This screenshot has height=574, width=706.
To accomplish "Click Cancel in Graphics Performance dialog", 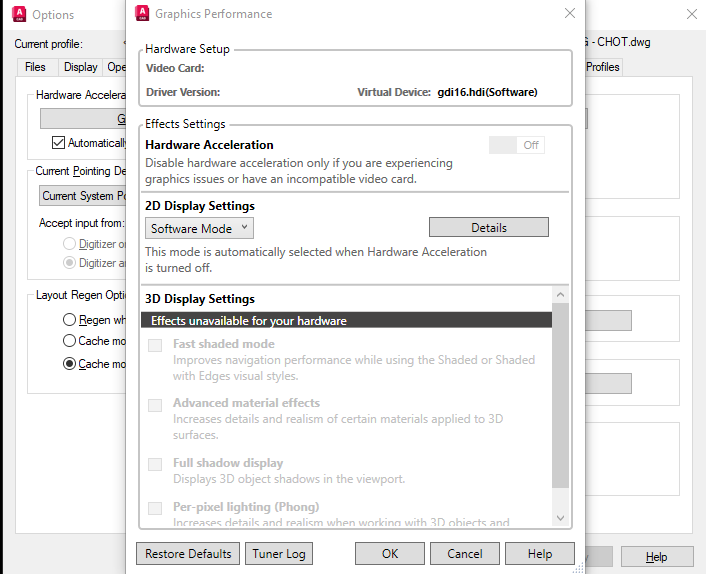I will (x=465, y=553).
